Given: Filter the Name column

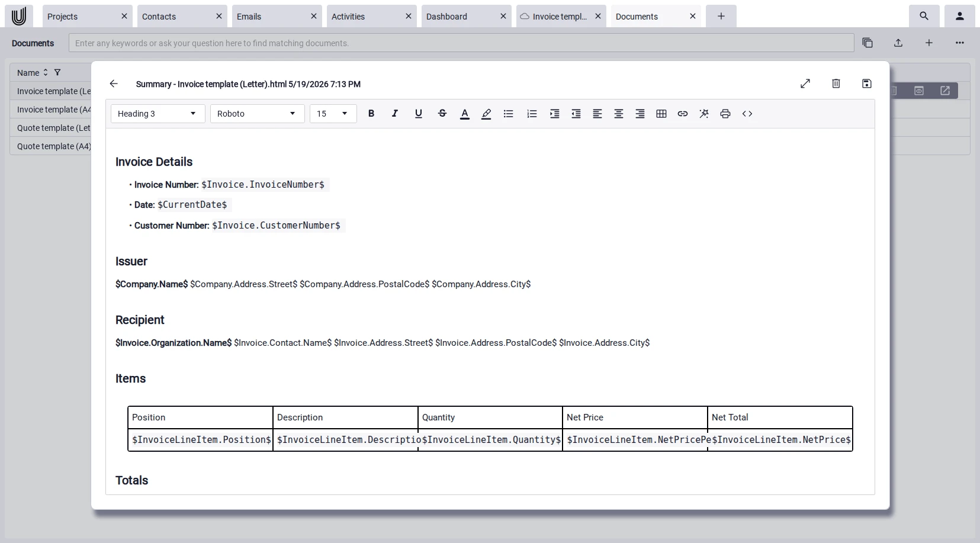Looking at the screenshot, I should (57, 73).
